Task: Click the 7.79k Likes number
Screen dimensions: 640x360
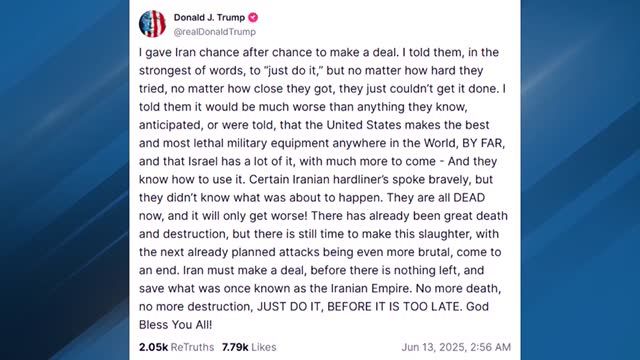Action: point(235,347)
